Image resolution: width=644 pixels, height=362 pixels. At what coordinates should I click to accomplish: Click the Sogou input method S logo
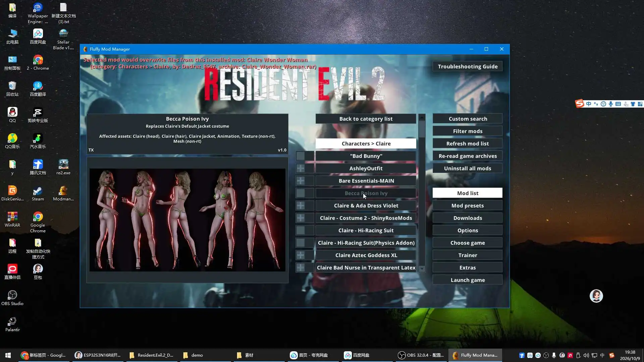click(579, 104)
